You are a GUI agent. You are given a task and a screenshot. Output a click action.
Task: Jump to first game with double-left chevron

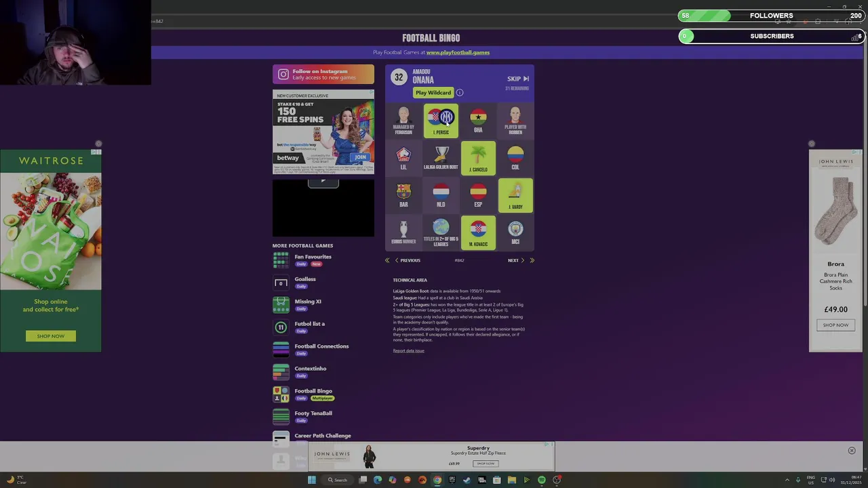pyautogui.click(x=387, y=260)
